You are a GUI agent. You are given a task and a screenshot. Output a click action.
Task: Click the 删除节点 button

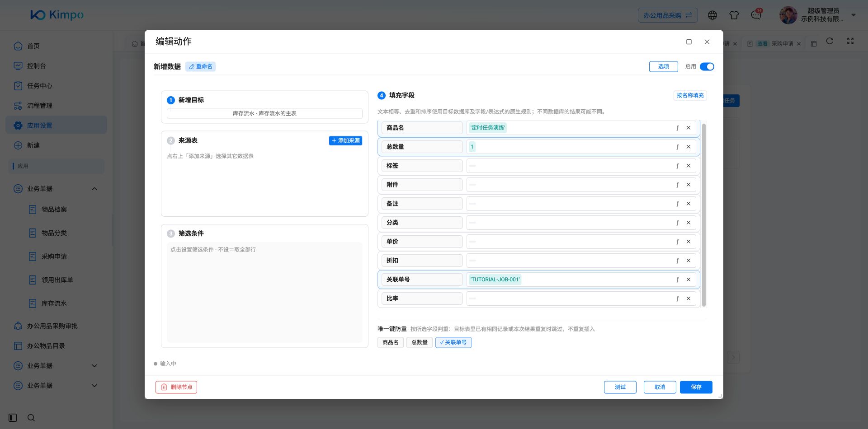pos(176,387)
